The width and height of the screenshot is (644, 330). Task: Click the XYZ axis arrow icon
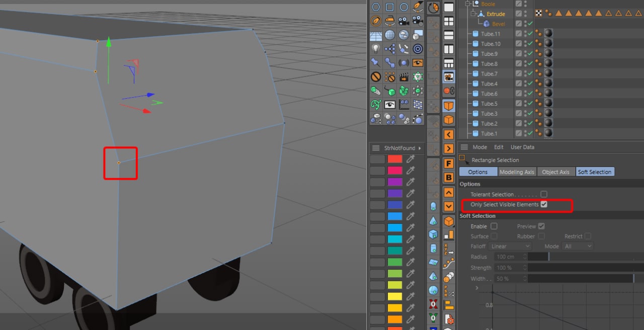pyautogui.click(x=449, y=249)
